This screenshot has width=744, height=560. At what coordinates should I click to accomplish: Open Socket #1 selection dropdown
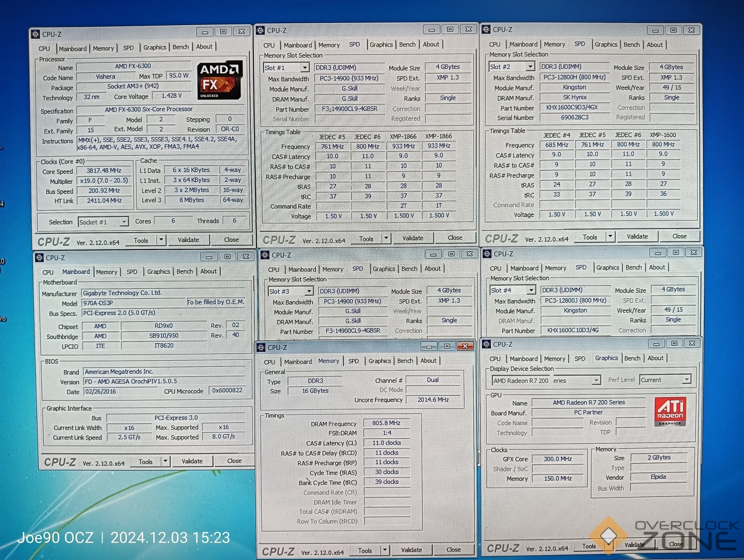(124, 222)
